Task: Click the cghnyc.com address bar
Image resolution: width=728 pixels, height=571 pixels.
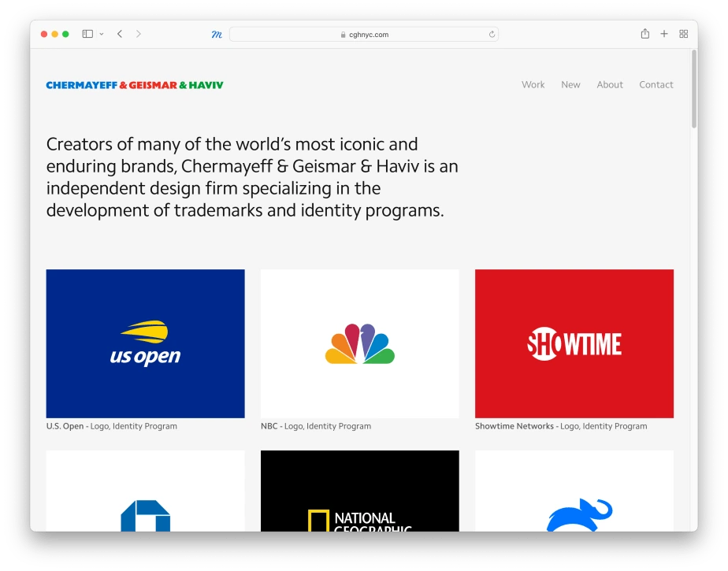Action: click(364, 35)
